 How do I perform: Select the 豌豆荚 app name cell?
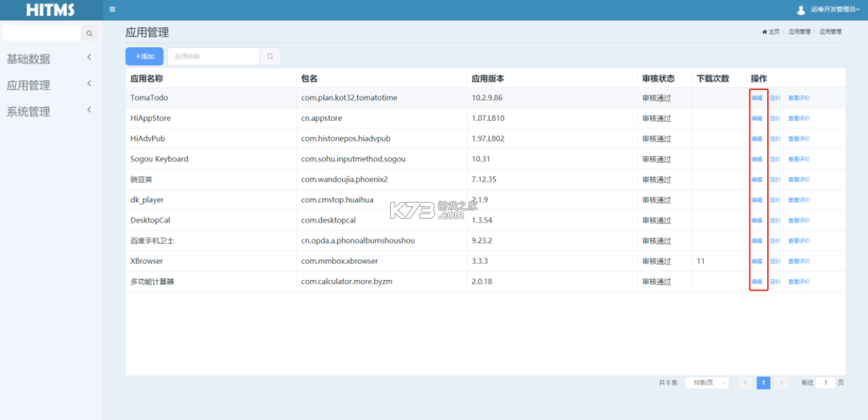(x=141, y=179)
